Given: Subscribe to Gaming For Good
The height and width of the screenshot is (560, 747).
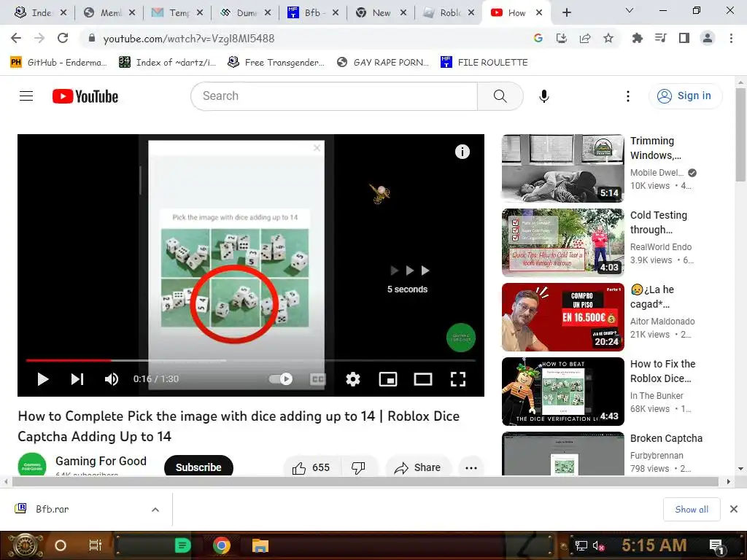Looking at the screenshot, I should pyautogui.click(x=198, y=467).
